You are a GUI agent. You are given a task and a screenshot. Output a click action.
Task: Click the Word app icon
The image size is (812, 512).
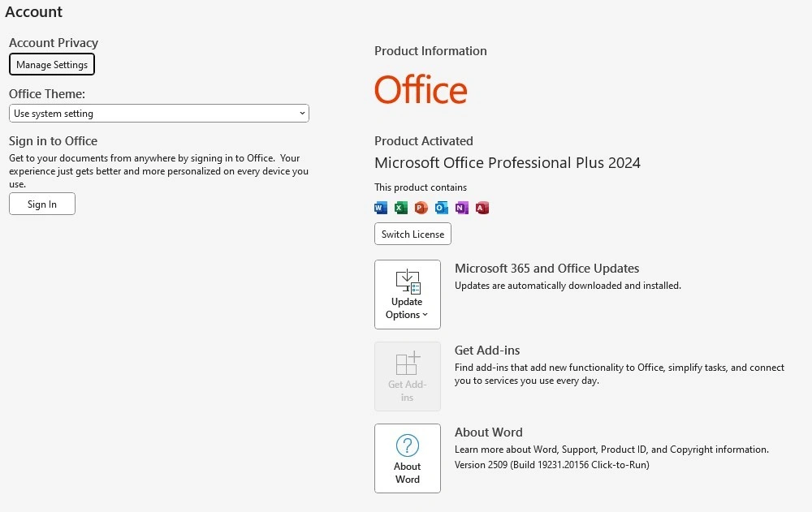(381, 208)
